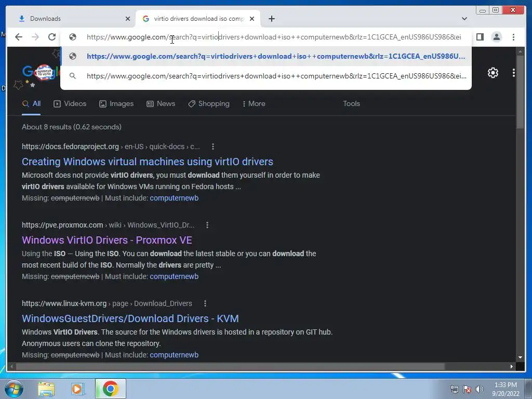The image size is (532, 399).
Task: Open the tab search chevron dropdown
Action: [x=464, y=19]
